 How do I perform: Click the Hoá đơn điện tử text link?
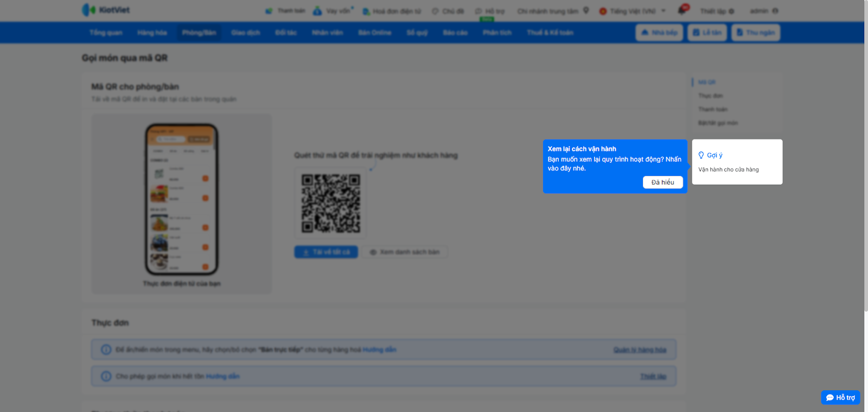(x=397, y=11)
